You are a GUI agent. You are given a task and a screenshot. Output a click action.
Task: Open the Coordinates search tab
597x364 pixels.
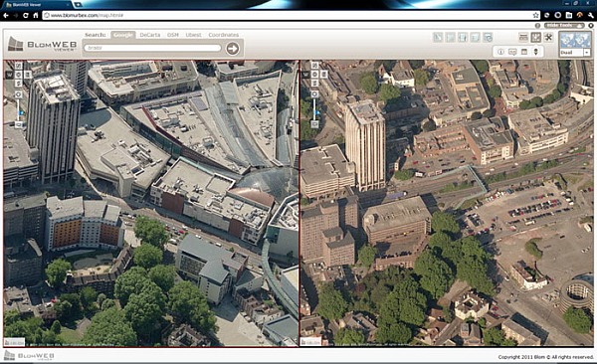[x=224, y=35]
